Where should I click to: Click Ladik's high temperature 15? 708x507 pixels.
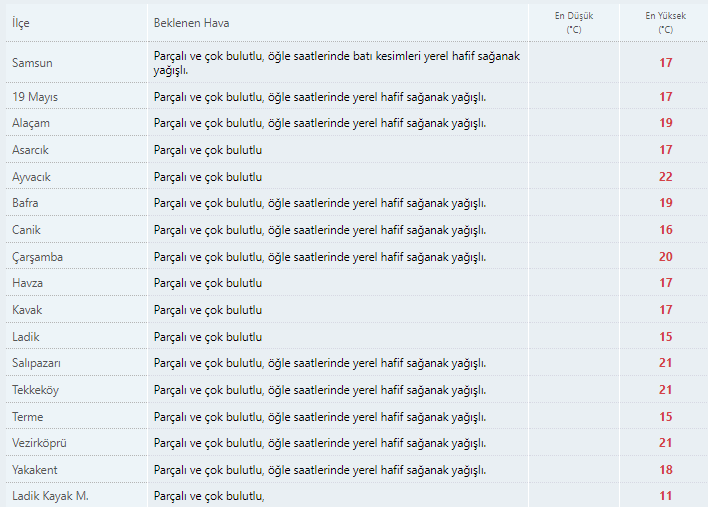click(666, 336)
